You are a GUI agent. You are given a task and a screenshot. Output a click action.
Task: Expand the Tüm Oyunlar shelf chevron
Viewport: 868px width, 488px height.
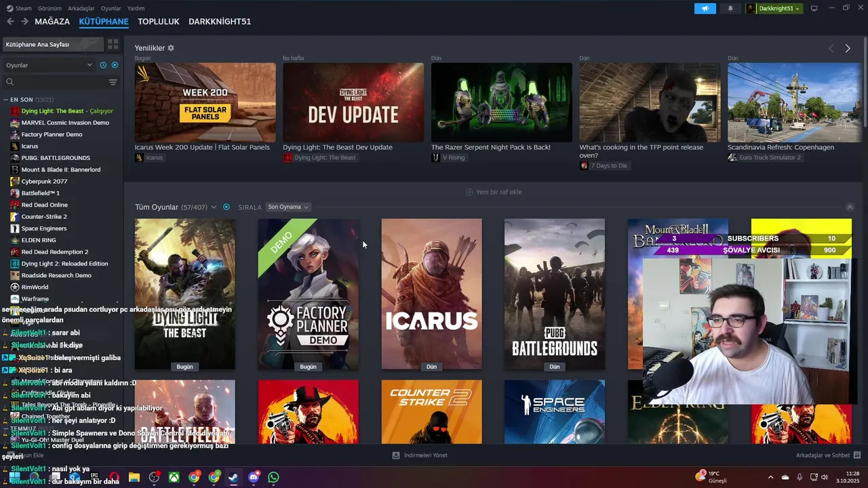[x=214, y=207]
